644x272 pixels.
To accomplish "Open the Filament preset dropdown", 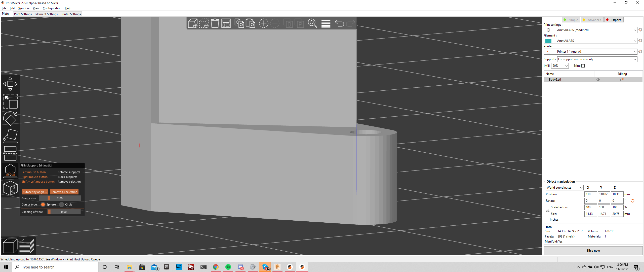I will (590, 41).
